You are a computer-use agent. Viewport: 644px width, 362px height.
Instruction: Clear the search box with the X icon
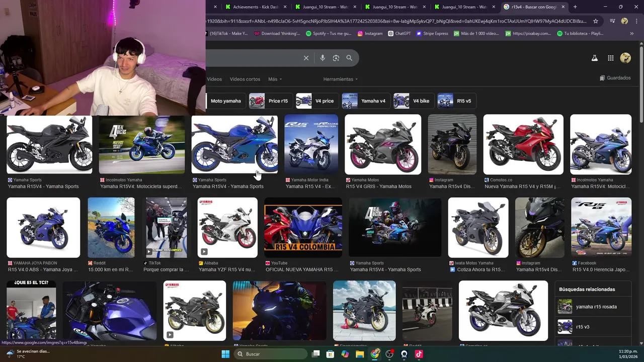pos(306,58)
